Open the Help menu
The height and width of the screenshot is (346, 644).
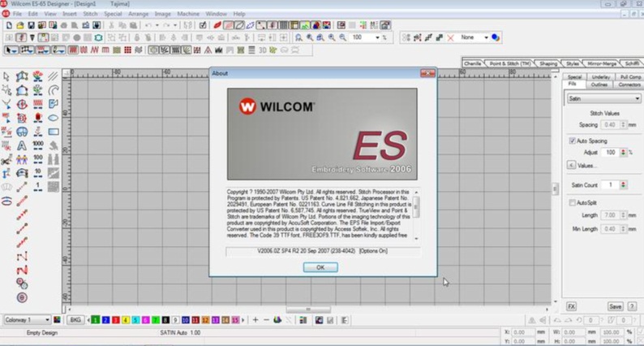pyautogui.click(x=239, y=14)
